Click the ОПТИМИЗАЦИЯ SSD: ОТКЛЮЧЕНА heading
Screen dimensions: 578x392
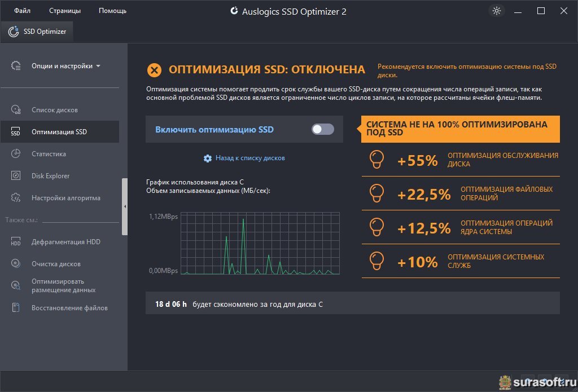pos(267,69)
